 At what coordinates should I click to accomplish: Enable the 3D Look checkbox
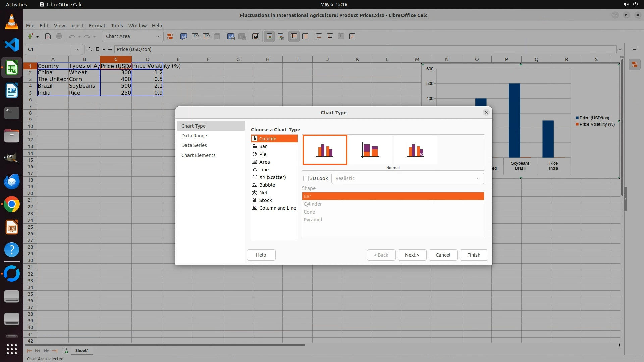point(306,178)
